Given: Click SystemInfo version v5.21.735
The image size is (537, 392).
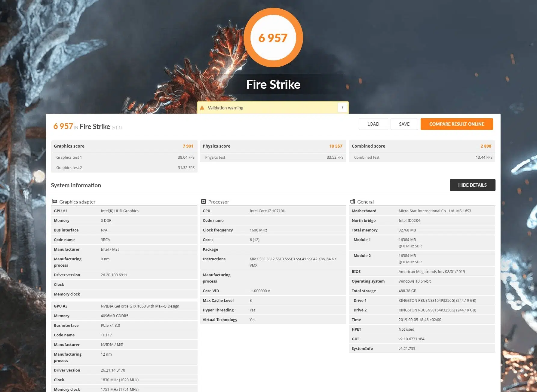Looking at the screenshot, I should click(x=407, y=348).
